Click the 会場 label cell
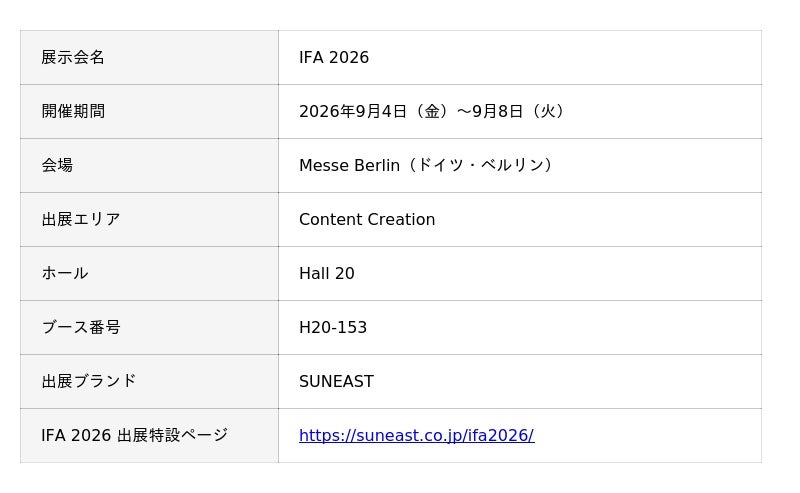 coord(149,165)
